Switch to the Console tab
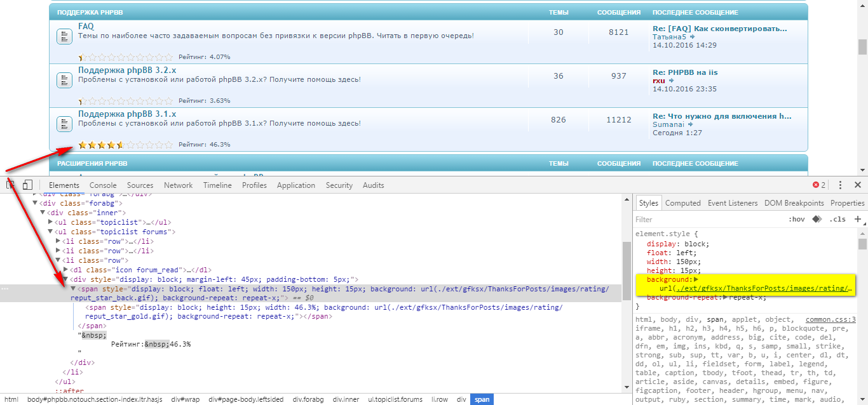This screenshot has width=868, height=405. click(103, 185)
